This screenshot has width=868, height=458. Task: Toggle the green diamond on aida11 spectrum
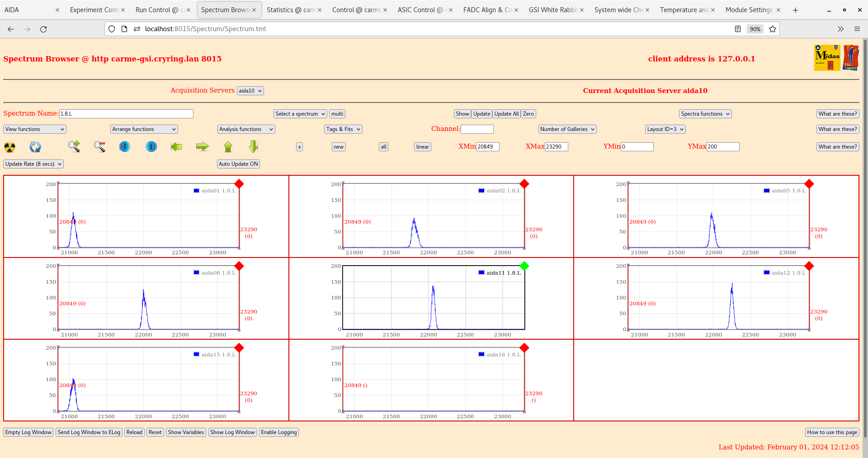(x=524, y=266)
